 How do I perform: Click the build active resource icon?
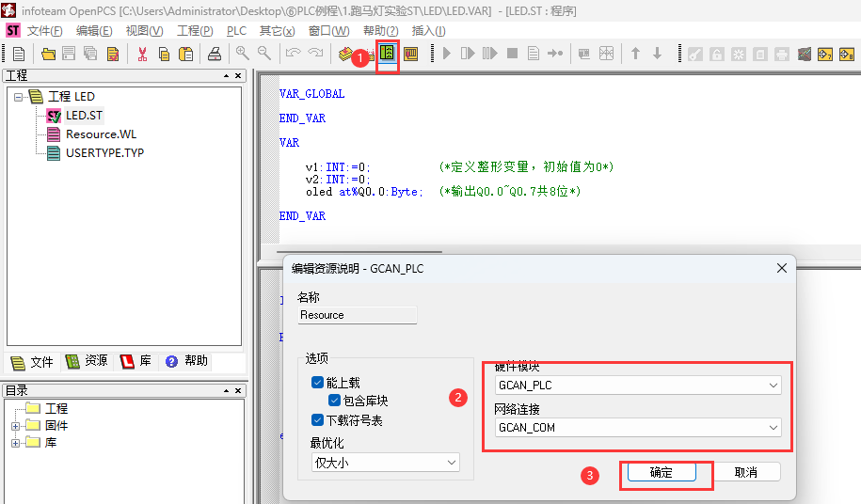(x=345, y=54)
